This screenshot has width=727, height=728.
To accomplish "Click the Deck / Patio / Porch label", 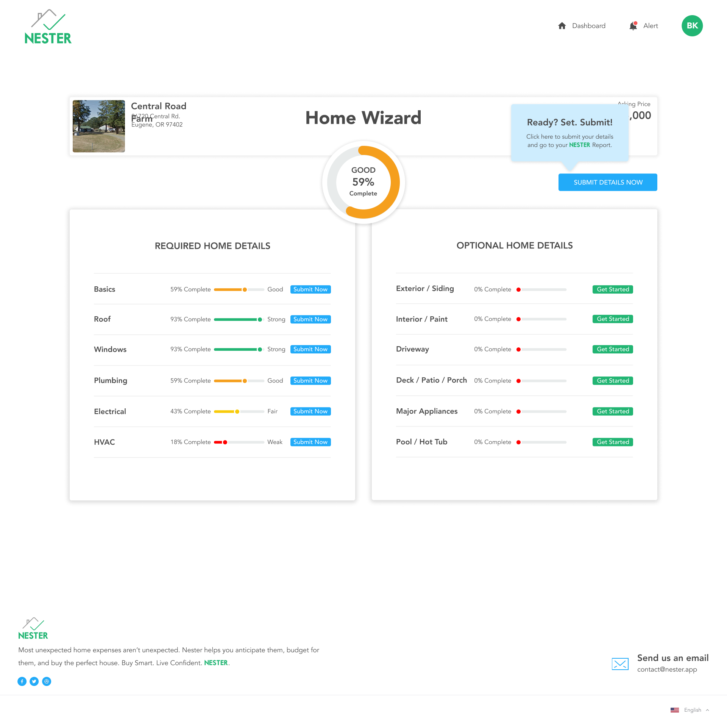I will (x=431, y=380).
